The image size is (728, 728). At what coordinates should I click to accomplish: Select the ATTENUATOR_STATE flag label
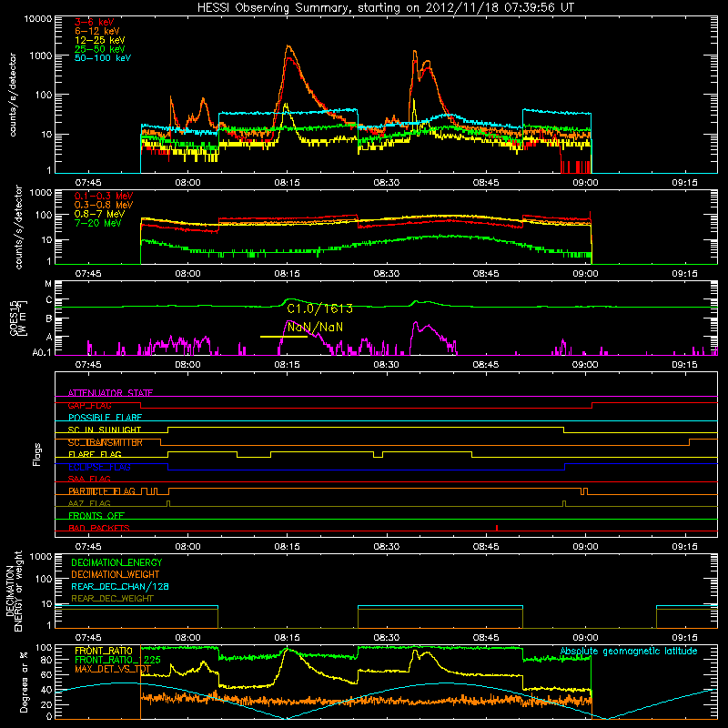click(x=110, y=393)
